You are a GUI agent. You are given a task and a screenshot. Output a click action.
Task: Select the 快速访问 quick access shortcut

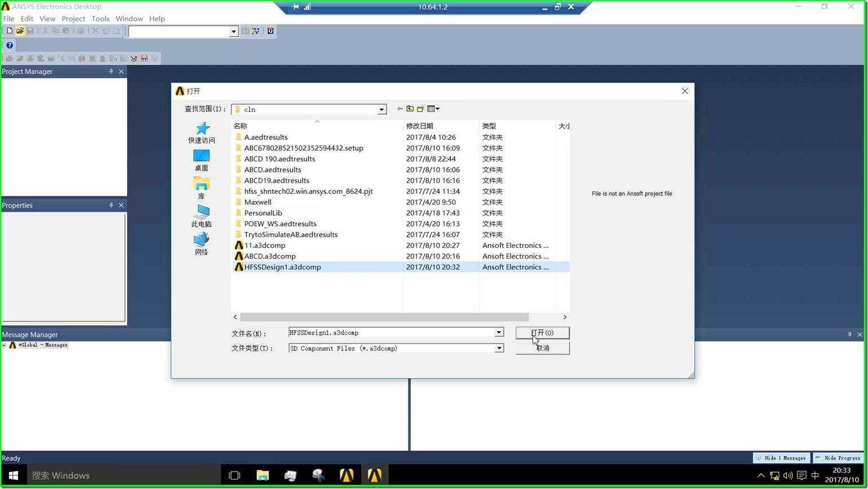point(201,133)
